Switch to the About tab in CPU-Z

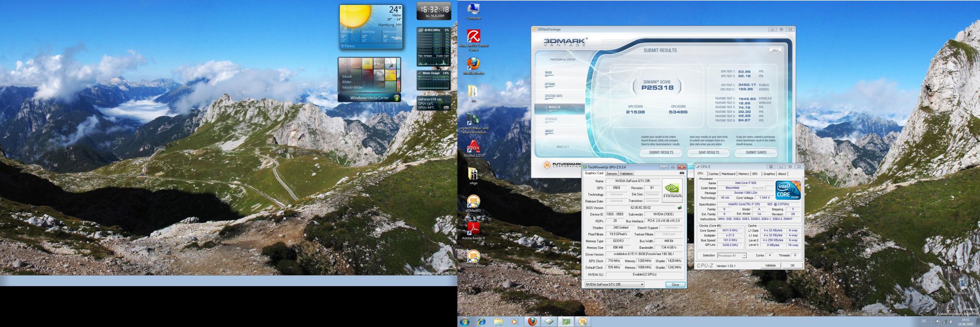782,174
